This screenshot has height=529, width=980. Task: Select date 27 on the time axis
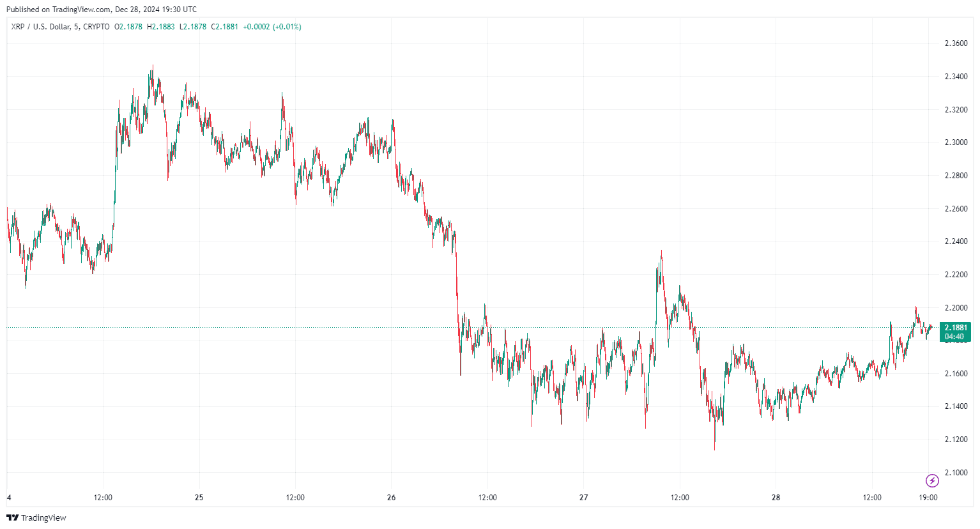coord(584,498)
